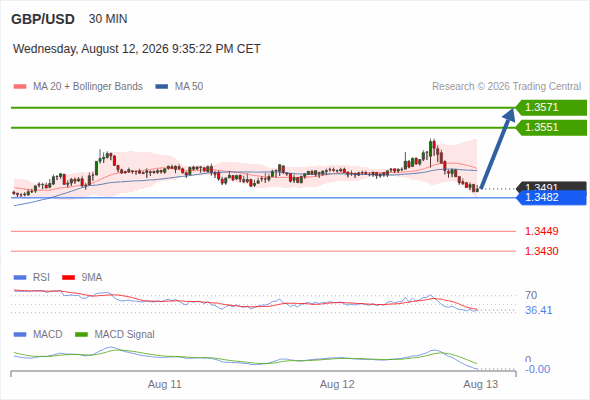Click the Research Trading Central copyright text
590x400 pixels.
506,87
